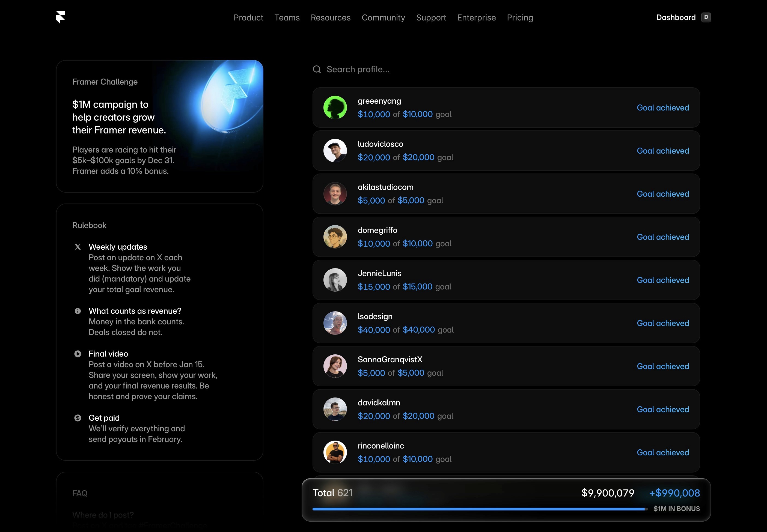Click the Framer logo icon
This screenshot has width=767, height=532.
[60, 17]
